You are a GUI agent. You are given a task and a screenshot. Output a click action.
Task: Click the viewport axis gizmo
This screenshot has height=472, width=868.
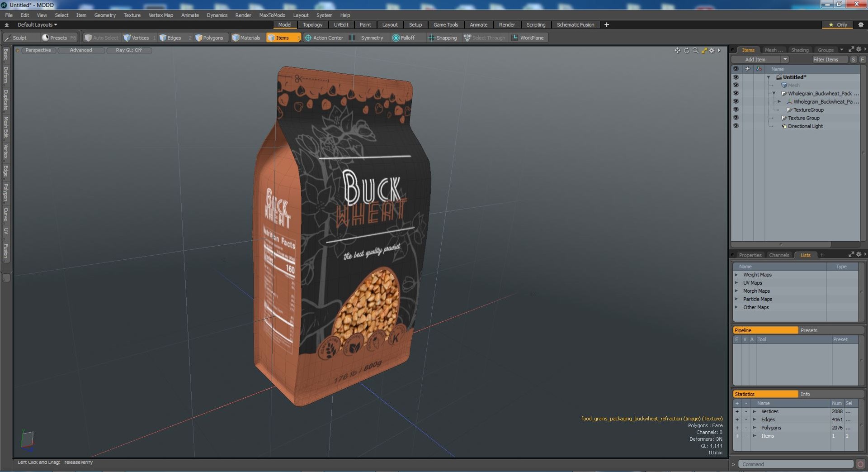(27, 440)
